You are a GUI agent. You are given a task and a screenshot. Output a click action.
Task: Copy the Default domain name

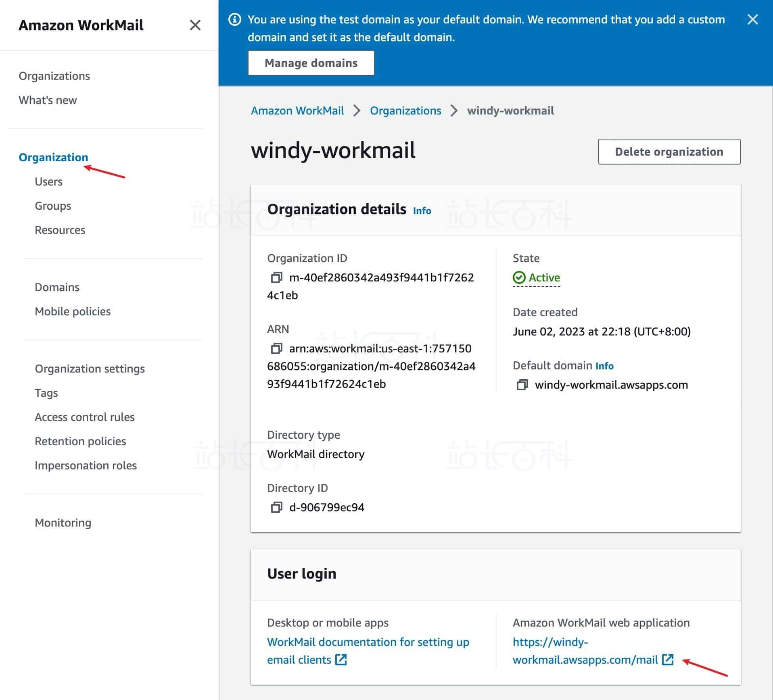(x=522, y=385)
